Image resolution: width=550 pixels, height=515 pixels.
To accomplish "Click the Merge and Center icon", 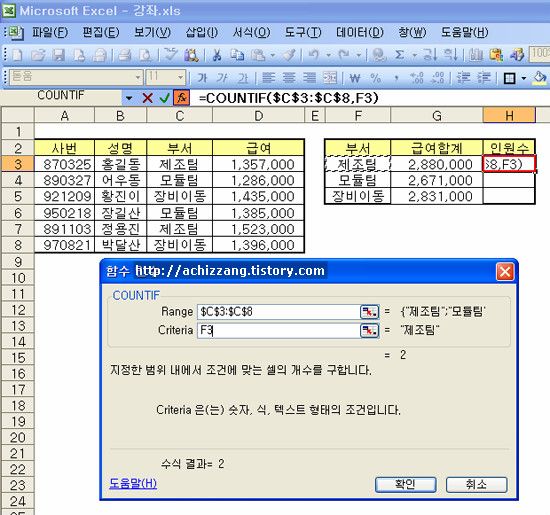I will (330, 78).
